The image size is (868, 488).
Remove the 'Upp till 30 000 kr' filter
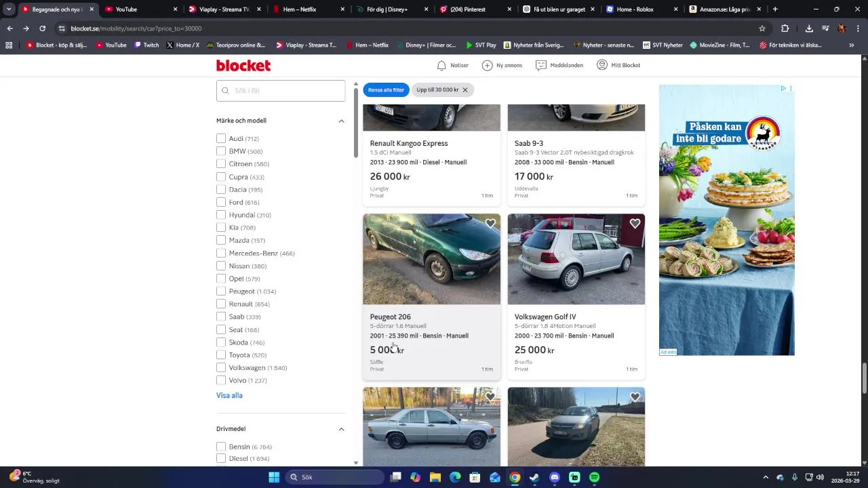pyautogui.click(x=465, y=90)
